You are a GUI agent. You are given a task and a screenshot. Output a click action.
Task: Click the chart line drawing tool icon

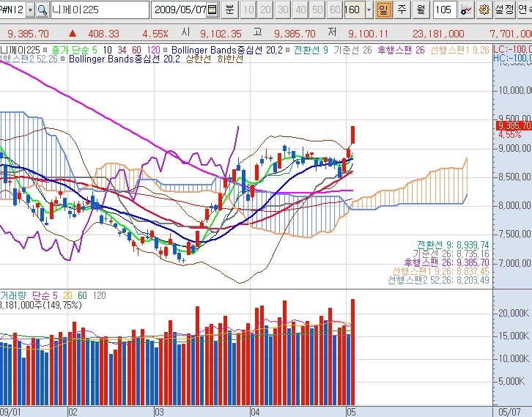coord(466,10)
